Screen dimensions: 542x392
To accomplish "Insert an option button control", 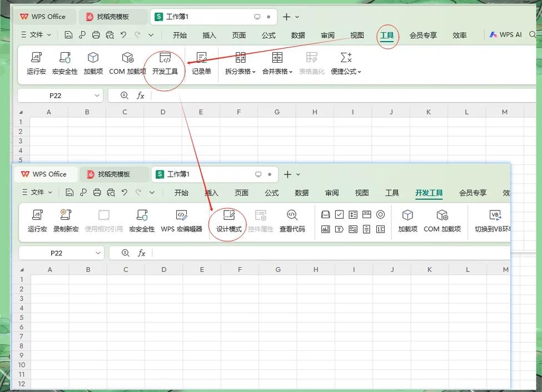I will [380, 214].
